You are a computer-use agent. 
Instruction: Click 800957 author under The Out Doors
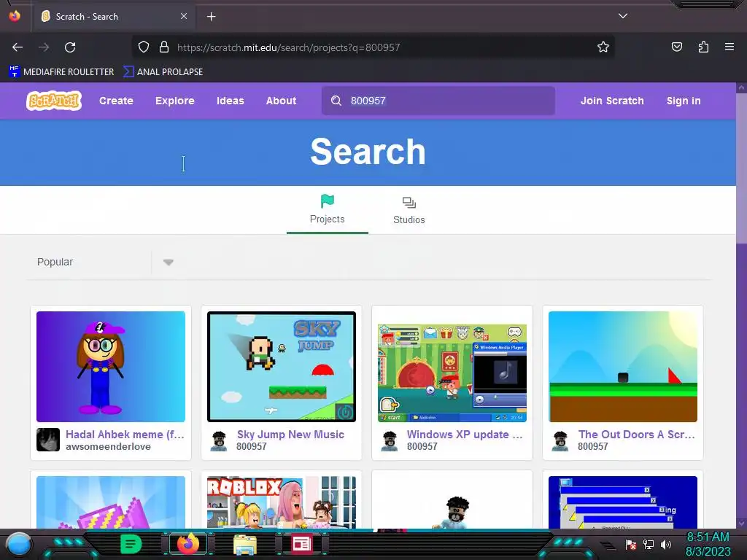pyautogui.click(x=592, y=447)
